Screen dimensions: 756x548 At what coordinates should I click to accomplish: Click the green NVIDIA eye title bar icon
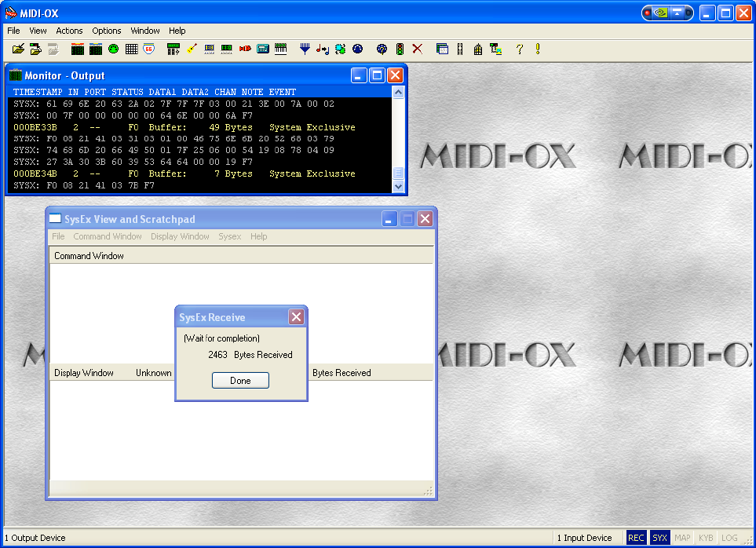661,13
